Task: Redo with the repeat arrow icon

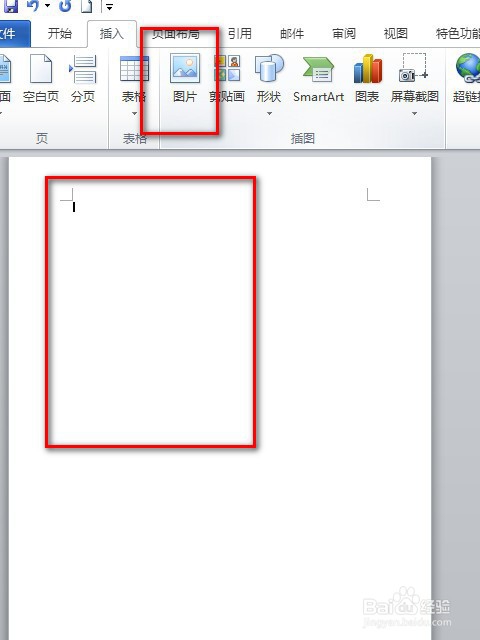Action: tap(65, 5)
